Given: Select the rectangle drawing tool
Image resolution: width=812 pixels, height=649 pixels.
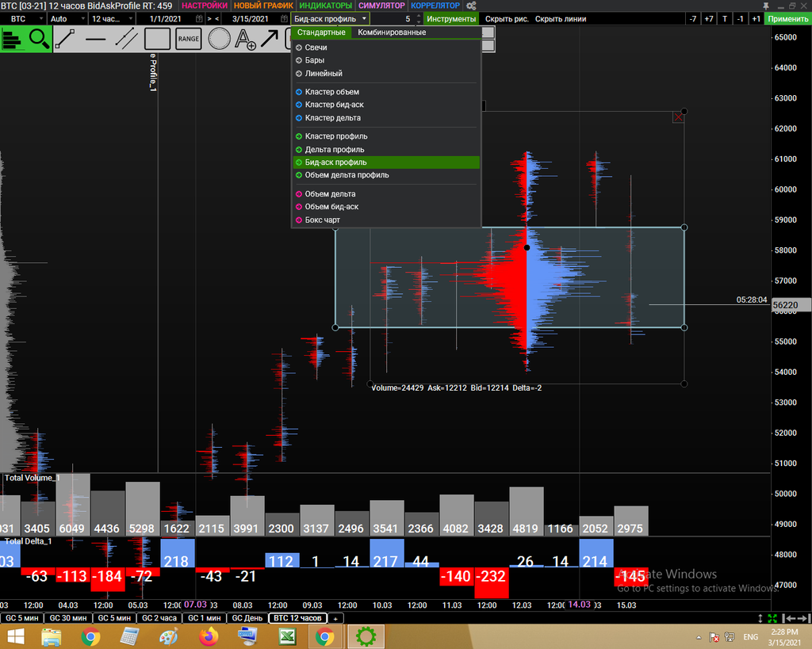Looking at the screenshot, I should (158, 40).
